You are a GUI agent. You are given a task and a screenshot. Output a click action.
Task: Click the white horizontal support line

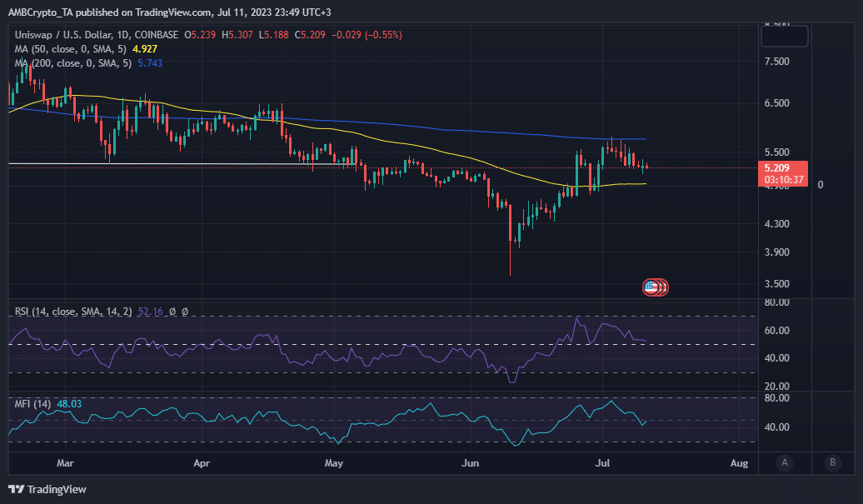[x=182, y=164]
